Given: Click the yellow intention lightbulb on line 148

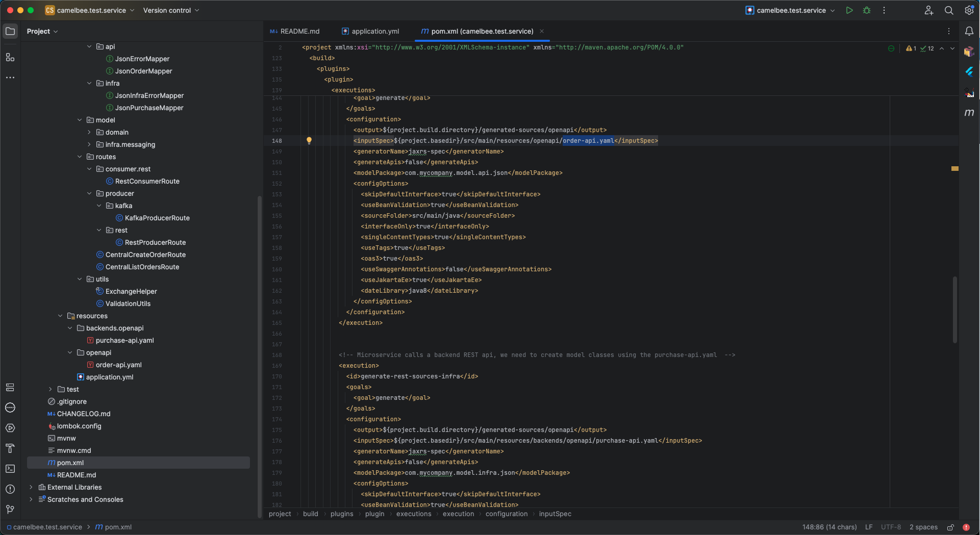Looking at the screenshot, I should [x=309, y=140].
